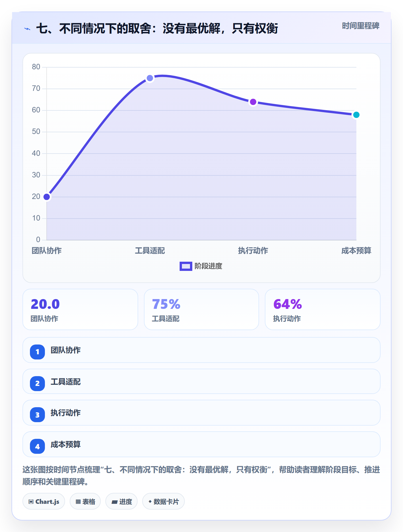Viewport: 403px width, 532px height.
Task: Click the 工具适配 label under the chart axis
Action: coord(150,251)
